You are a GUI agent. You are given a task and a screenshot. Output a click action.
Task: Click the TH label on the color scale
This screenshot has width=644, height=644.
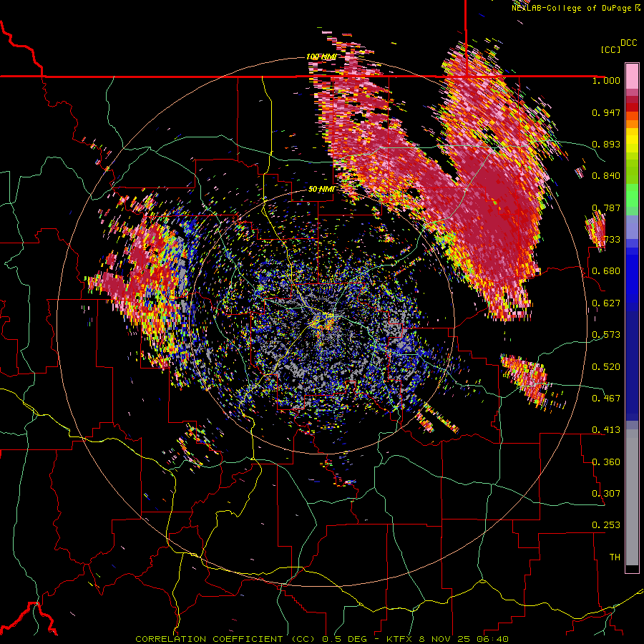[615, 557]
